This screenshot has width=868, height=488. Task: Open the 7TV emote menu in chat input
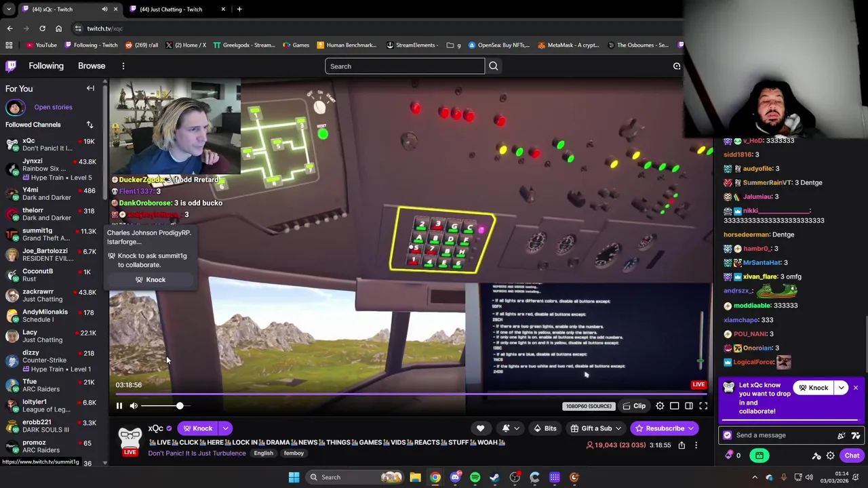point(856,436)
